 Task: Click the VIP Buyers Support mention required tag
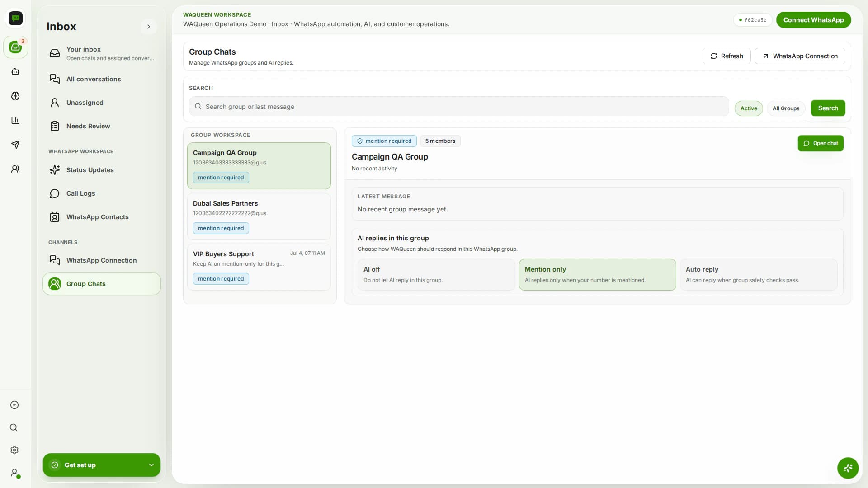(x=221, y=279)
